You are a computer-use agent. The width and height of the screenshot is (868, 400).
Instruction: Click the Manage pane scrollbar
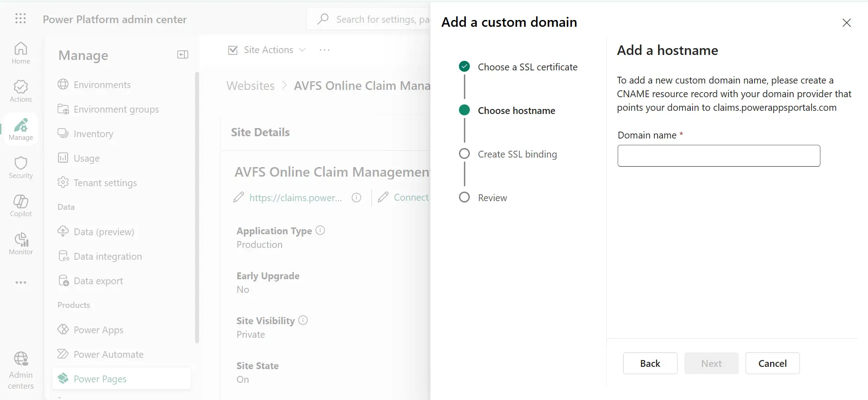(197, 207)
